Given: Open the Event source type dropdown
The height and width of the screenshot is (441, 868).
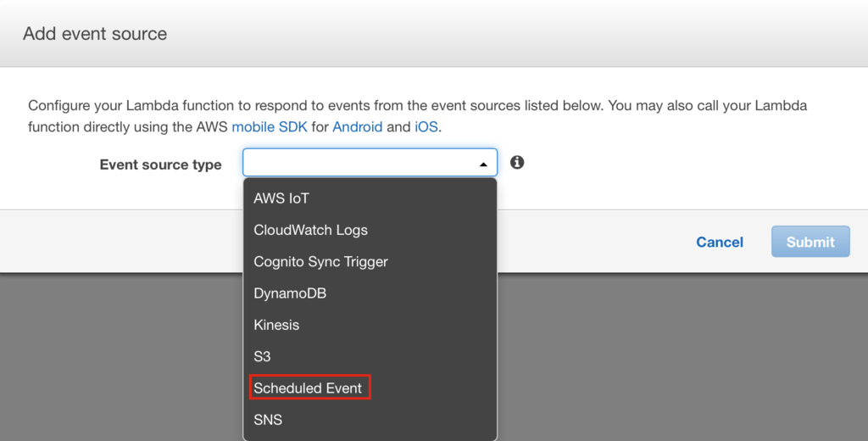Looking at the screenshot, I should [x=370, y=162].
